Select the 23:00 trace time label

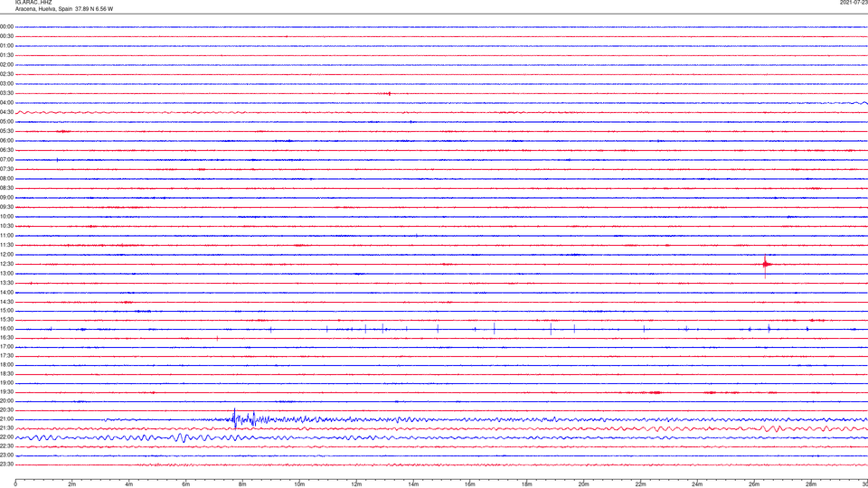pyautogui.click(x=6, y=455)
